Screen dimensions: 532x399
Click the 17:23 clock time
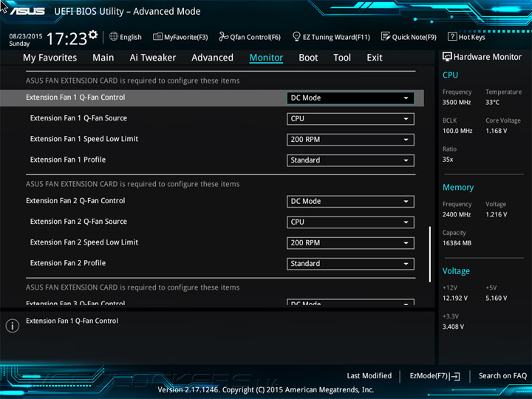66,38
